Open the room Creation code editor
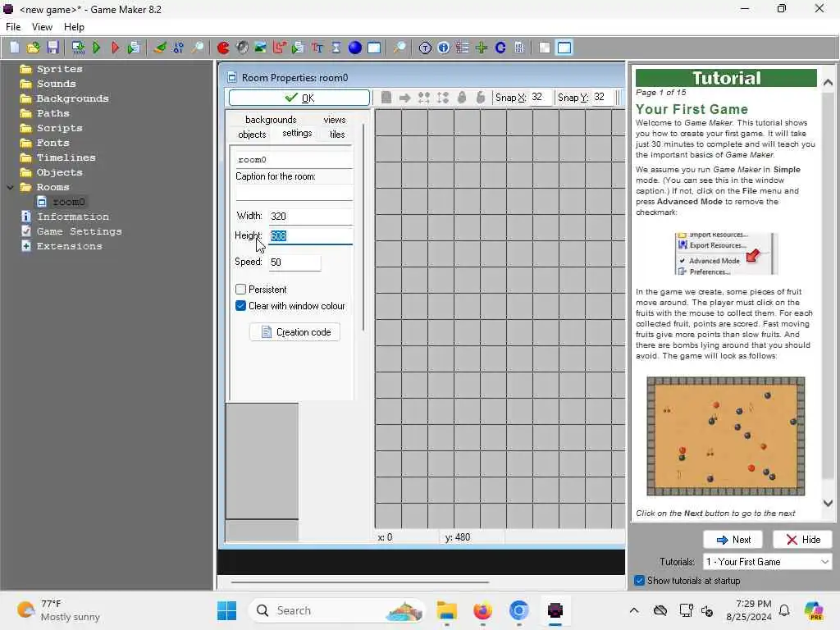Image resolution: width=840 pixels, height=630 pixels. 294,332
